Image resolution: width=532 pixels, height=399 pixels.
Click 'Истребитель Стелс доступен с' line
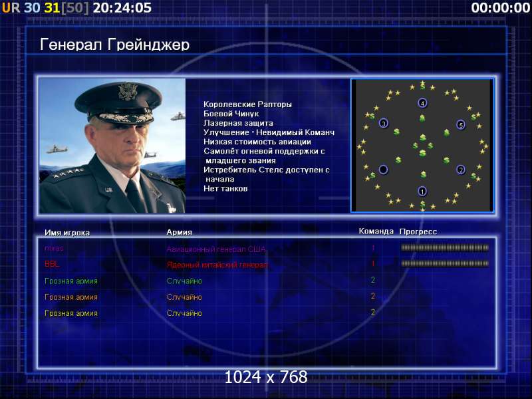coord(267,170)
